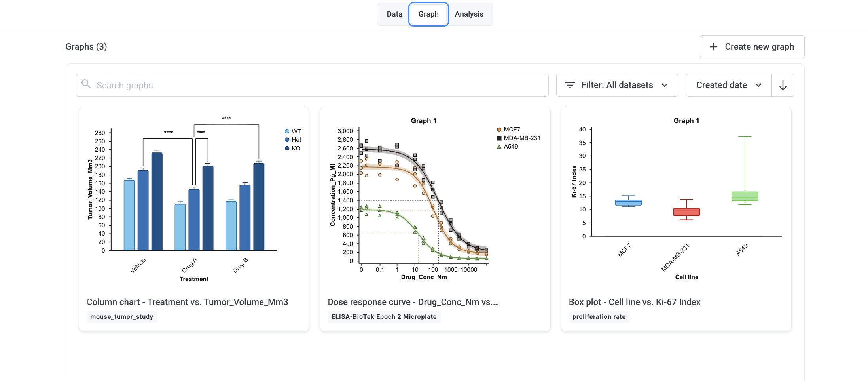Click the MDA-MB-231 square legend marker
This screenshot has width=868, height=381.
(x=499, y=138)
